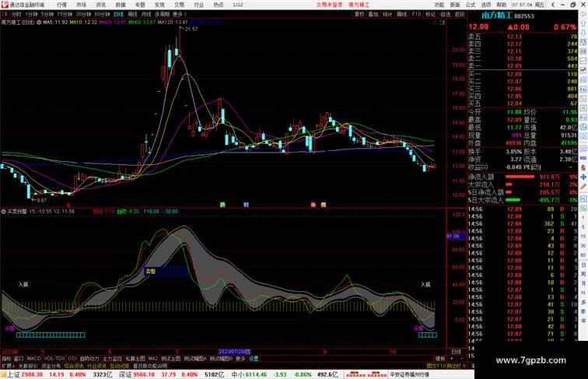The height and width of the screenshot is (379, 588).
Task: Open the 资讯 menu
Action: pyautogui.click(x=100, y=5)
